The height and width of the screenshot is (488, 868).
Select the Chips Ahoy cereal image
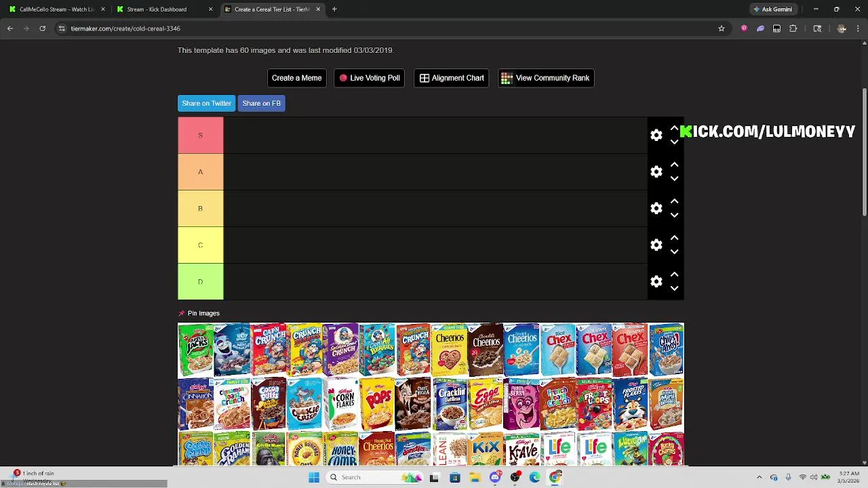667,350
